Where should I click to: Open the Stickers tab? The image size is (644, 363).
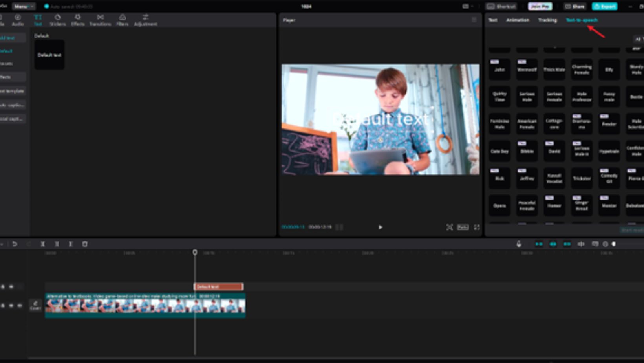(57, 20)
